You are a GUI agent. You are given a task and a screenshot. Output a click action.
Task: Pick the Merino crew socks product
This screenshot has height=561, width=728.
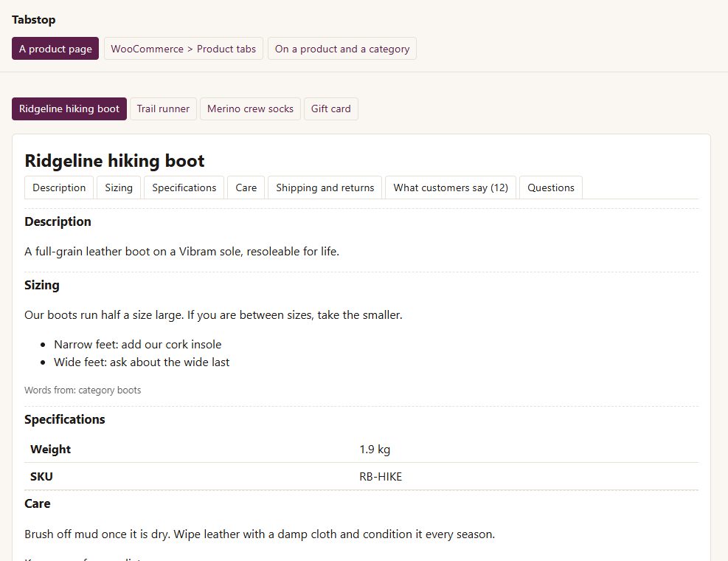tap(250, 109)
